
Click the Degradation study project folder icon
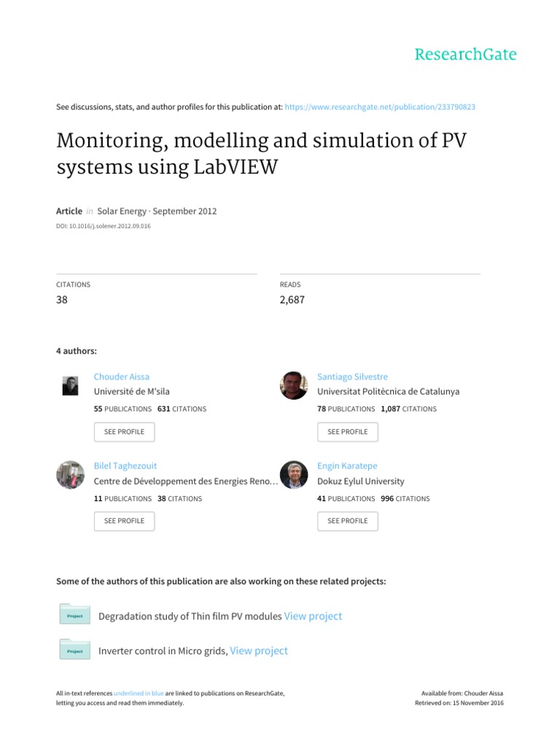(74, 614)
